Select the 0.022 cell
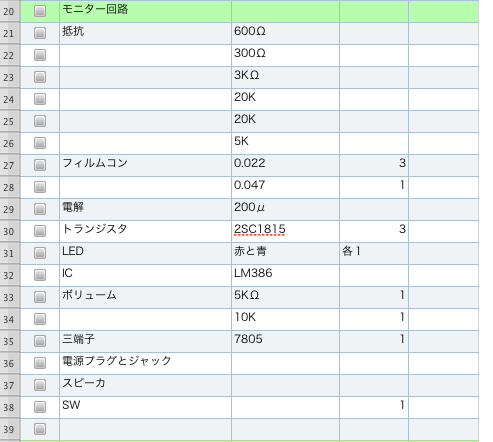The width and height of the screenshot is (493, 442). pyautogui.click(x=285, y=165)
